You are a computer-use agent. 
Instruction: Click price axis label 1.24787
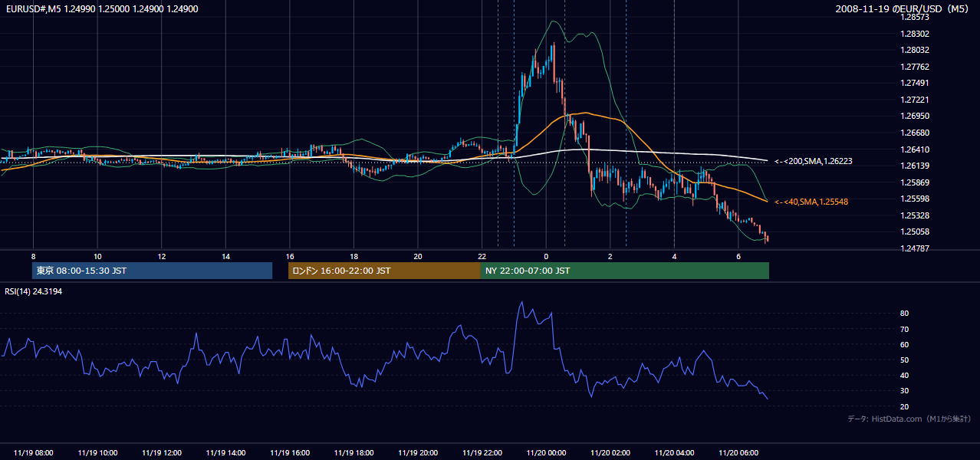click(x=916, y=248)
